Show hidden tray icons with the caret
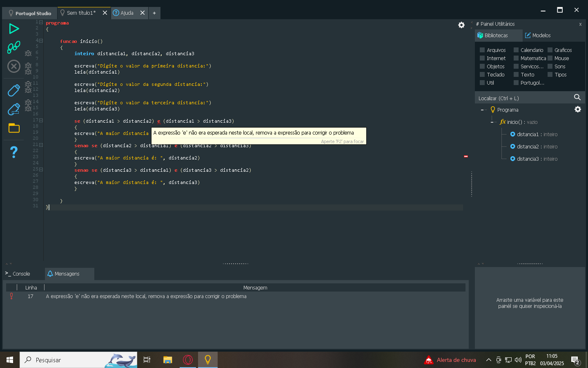The height and width of the screenshot is (368, 588). click(488, 360)
